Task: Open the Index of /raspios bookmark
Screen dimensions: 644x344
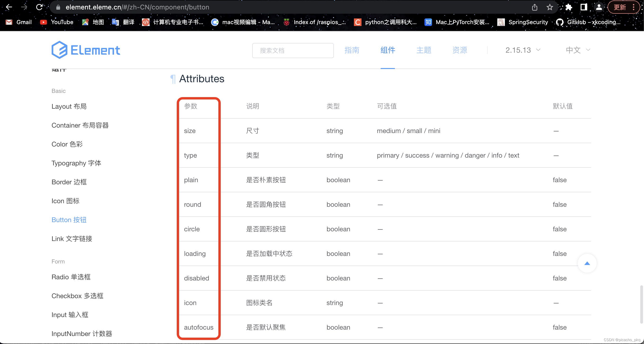Action: (315, 22)
